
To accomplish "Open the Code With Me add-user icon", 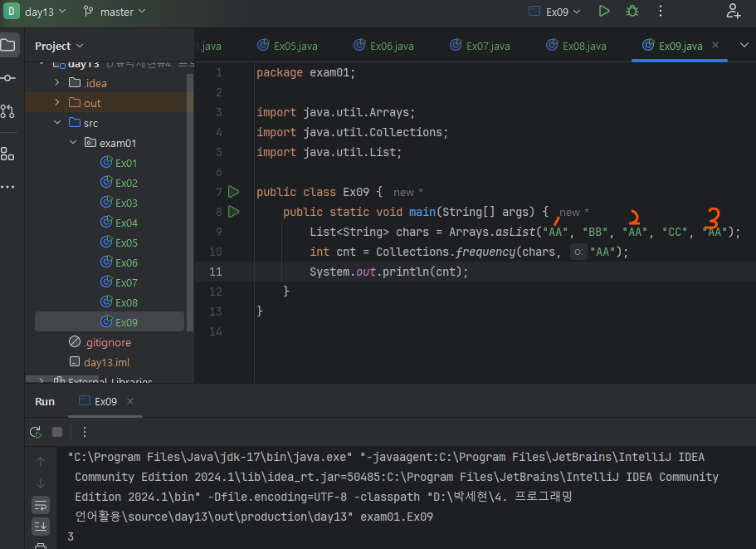I will [x=734, y=11].
